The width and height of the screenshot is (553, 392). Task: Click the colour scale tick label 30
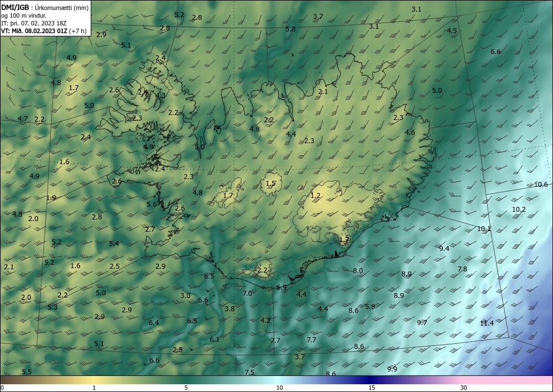click(464, 388)
